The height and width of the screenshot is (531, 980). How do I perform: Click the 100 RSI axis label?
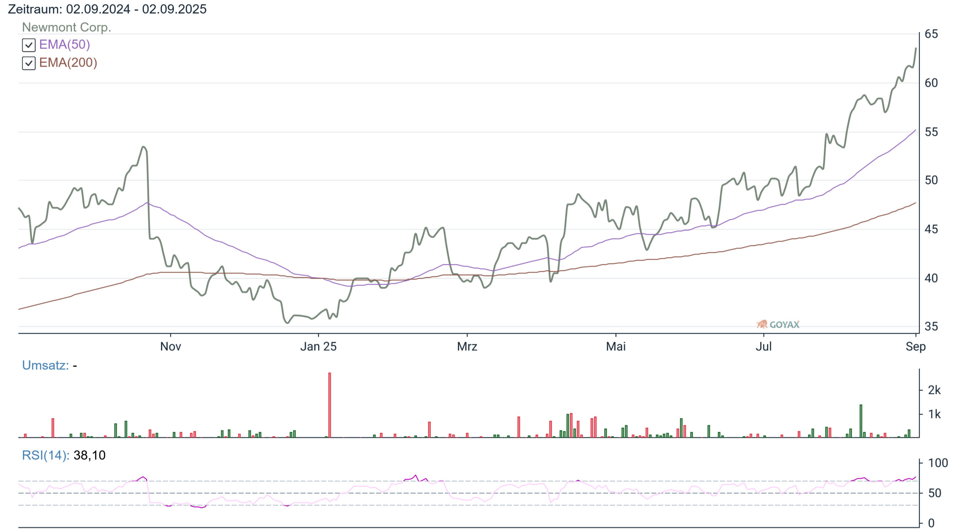(938, 463)
